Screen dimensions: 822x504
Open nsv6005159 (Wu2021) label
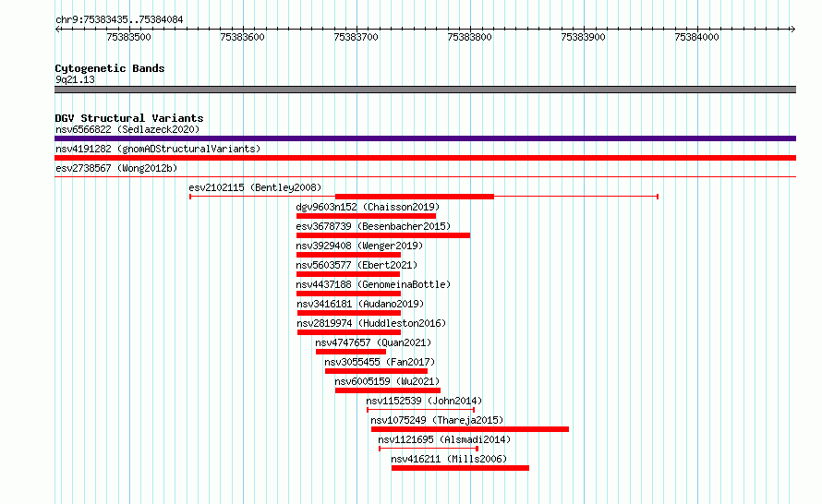coord(387,381)
